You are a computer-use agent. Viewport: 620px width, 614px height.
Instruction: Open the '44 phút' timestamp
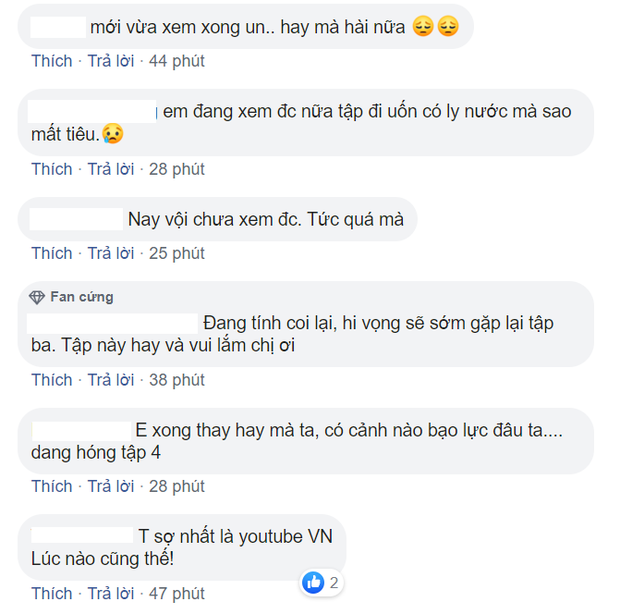pos(176,61)
